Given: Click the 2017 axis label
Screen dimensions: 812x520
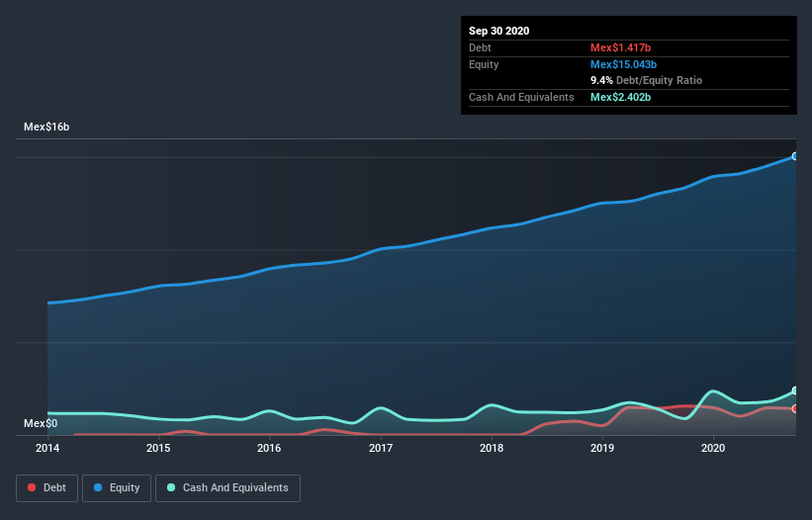Looking at the screenshot, I should [381, 448].
